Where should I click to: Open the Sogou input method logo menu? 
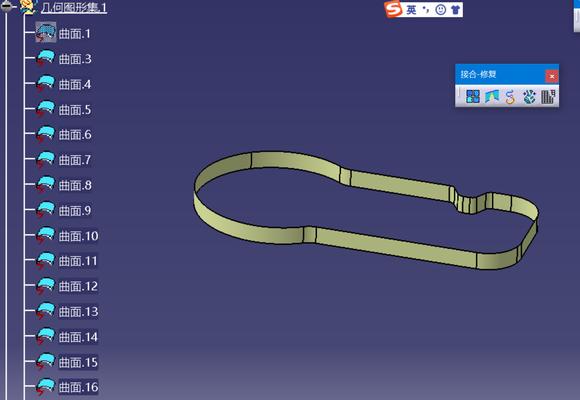tap(394, 9)
